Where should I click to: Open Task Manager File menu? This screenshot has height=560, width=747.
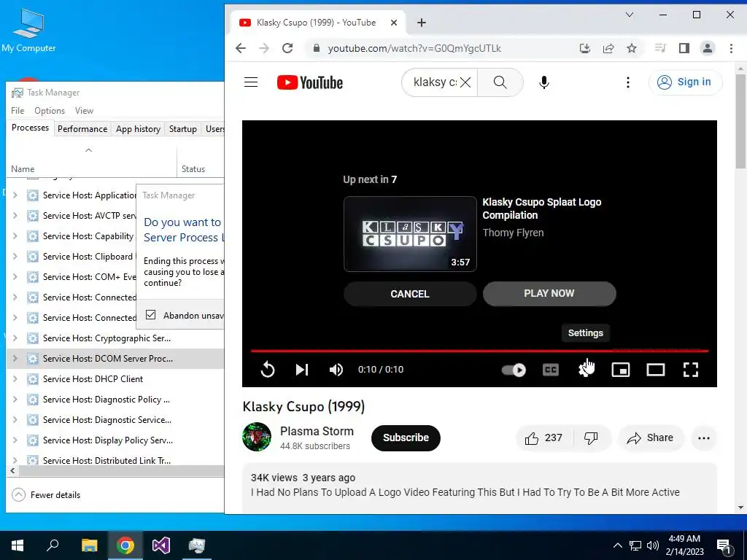coord(18,111)
